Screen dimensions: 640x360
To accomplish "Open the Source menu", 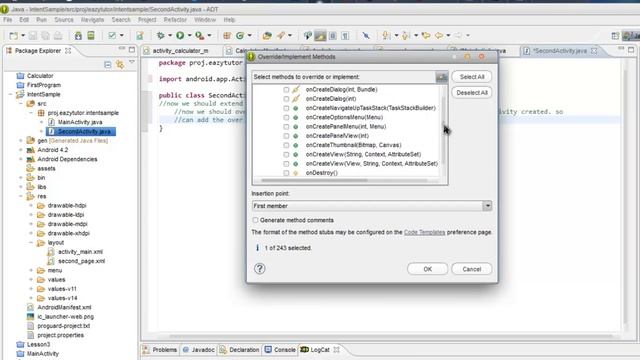I will pos(64,20).
